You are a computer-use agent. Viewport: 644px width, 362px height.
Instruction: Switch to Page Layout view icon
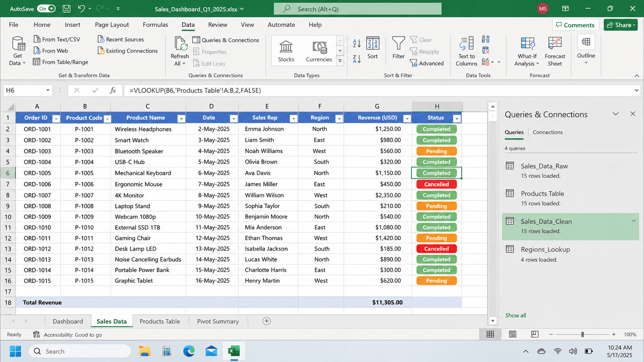tap(513, 334)
